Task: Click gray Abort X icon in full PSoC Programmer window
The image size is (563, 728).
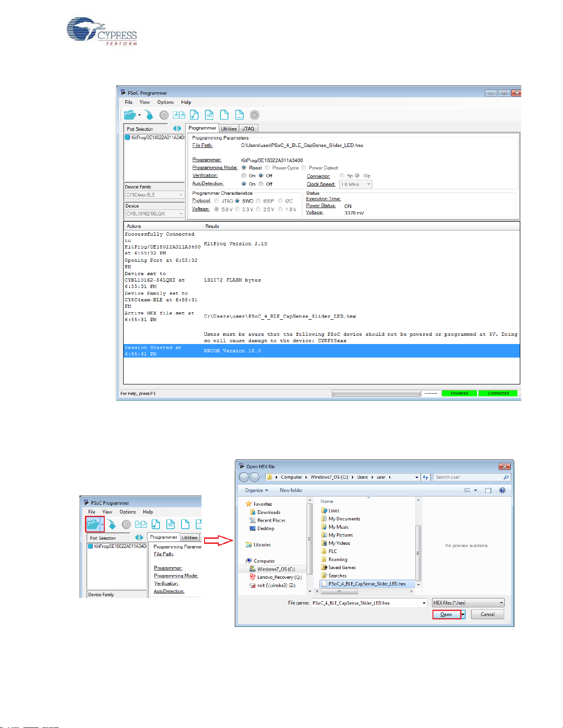Action: (255, 115)
